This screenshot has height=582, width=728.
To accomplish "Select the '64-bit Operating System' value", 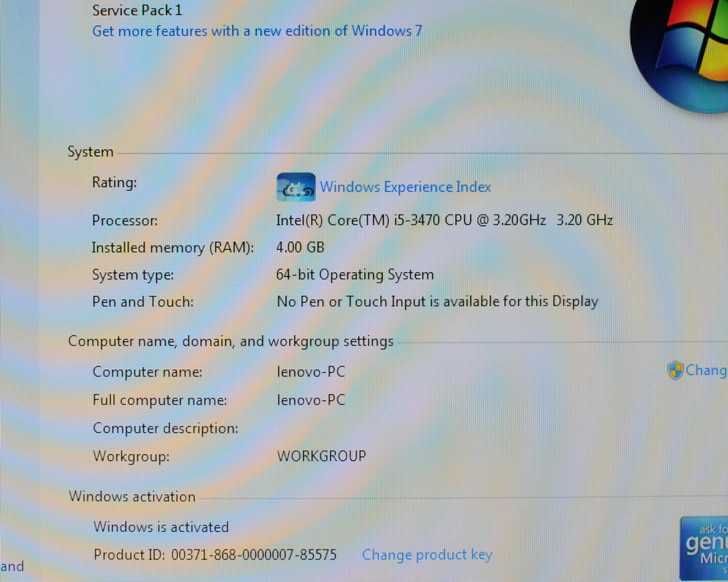I will pos(355,274).
